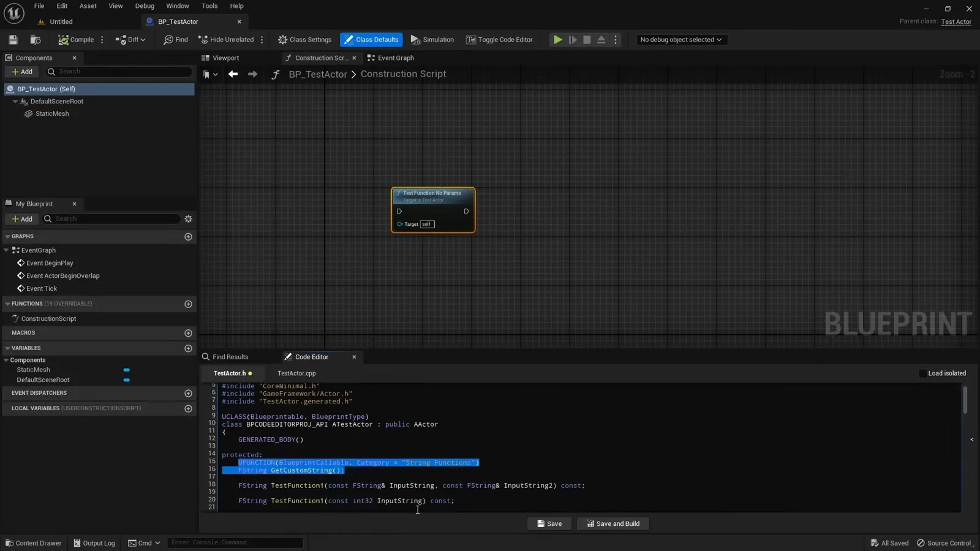The image size is (980, 551).
Task: Open Hide Unrelated options menu
Action: coord(262,40)
